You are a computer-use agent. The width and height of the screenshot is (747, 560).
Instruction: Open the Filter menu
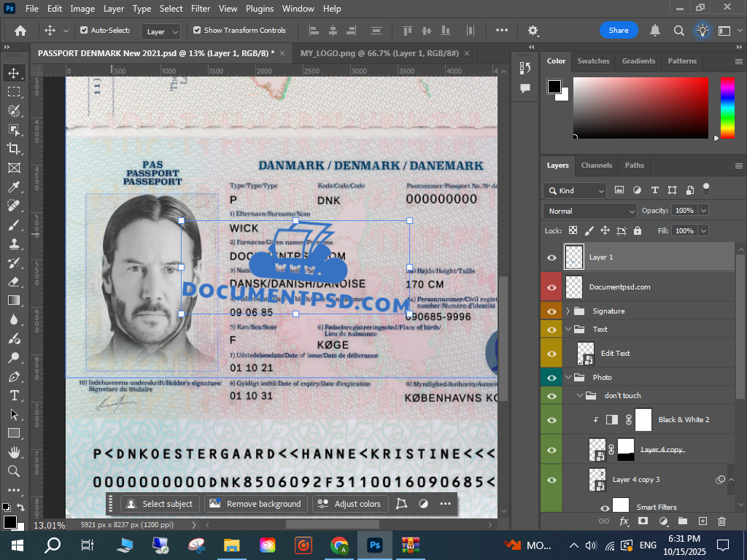(x=201, y=9)
